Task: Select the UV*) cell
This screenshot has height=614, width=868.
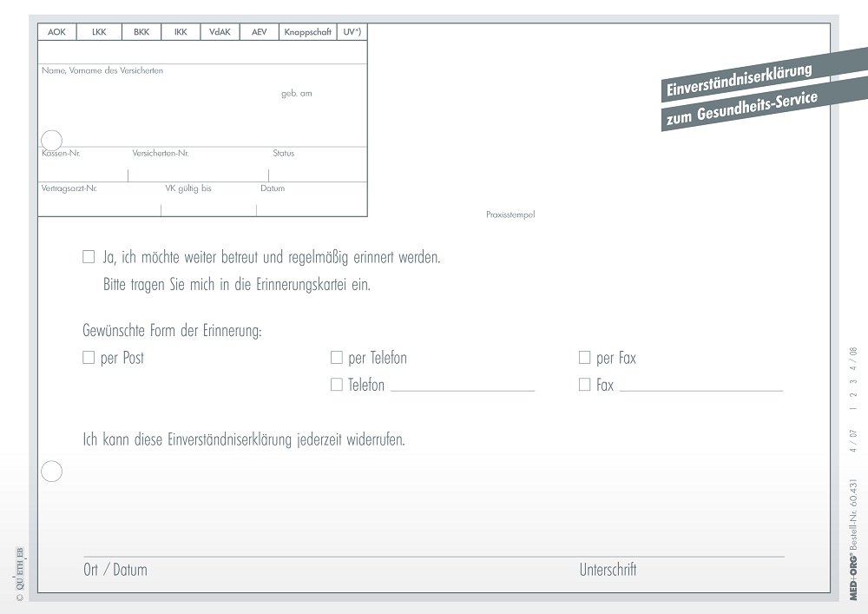Action: coord(352,32)
